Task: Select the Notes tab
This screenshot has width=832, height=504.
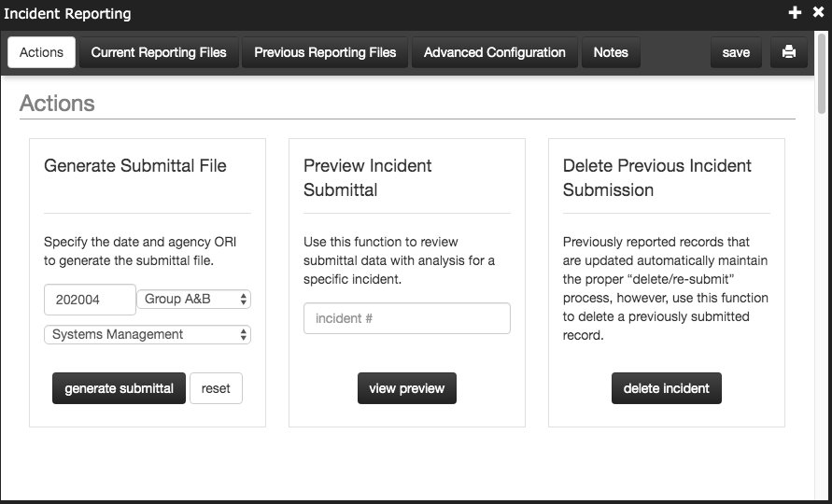Action: click(x=611, y=52)
